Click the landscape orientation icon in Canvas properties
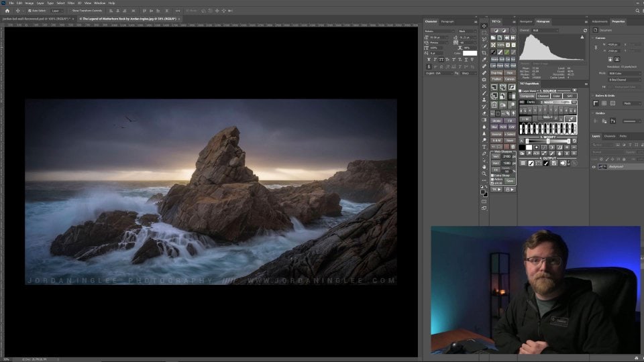 coord(617,59)
